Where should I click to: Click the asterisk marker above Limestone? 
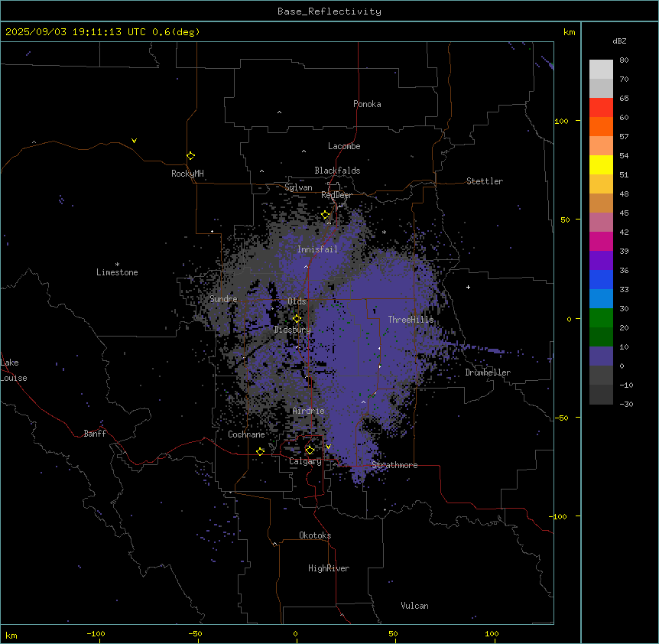pyautogui.click(x=117, y=265)
